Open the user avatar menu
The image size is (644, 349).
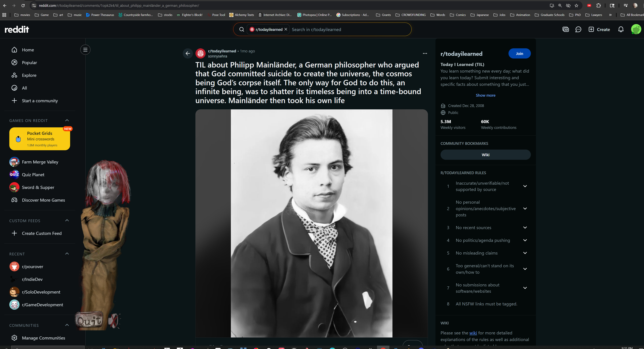tap(636, 29)
